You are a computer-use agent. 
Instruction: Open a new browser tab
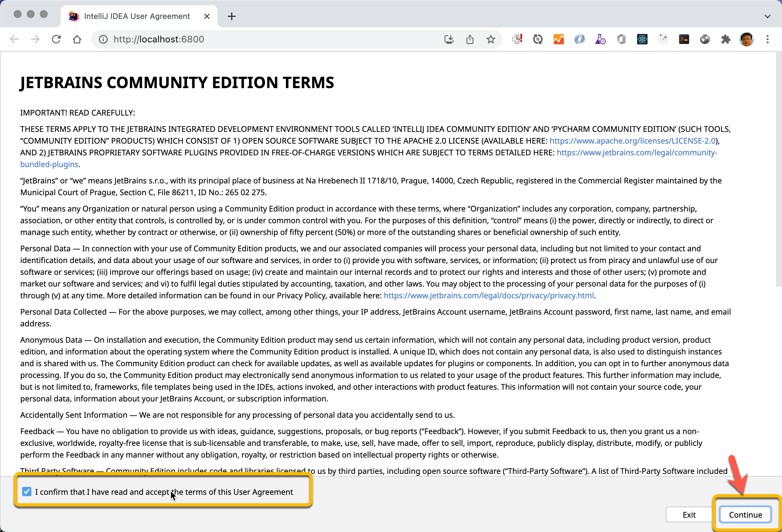point(231,16)
